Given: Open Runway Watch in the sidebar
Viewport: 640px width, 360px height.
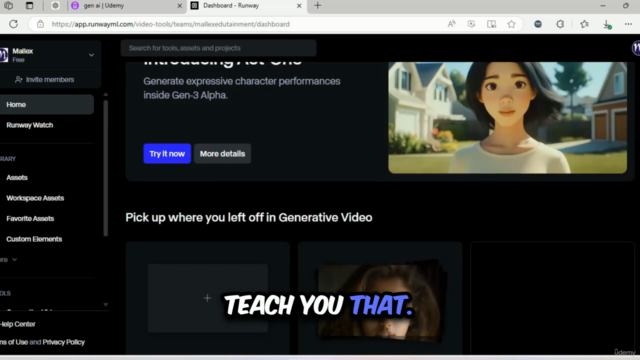Looking at the screenshot, I should 29,125.
